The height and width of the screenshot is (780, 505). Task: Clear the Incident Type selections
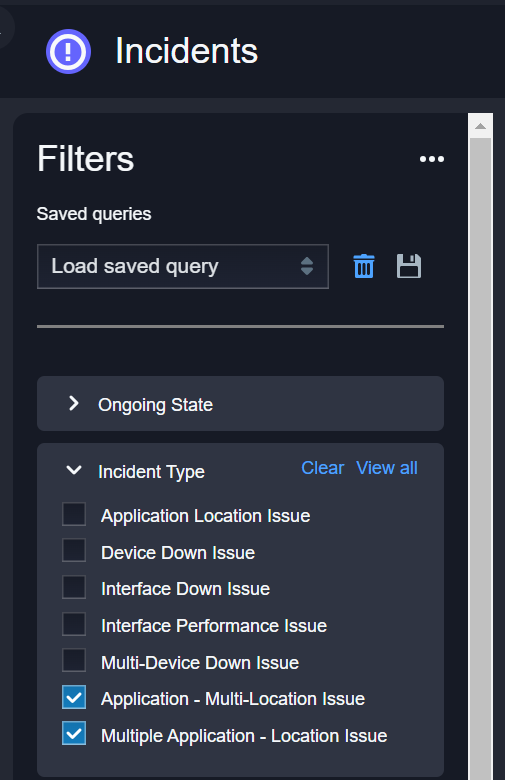click(x=322, y=468)
